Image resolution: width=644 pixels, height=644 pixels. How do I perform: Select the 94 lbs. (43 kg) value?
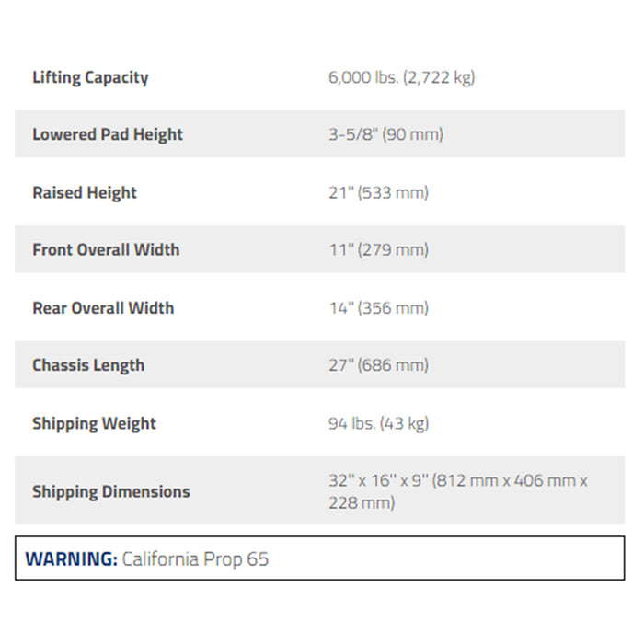[x=378, y=424]
